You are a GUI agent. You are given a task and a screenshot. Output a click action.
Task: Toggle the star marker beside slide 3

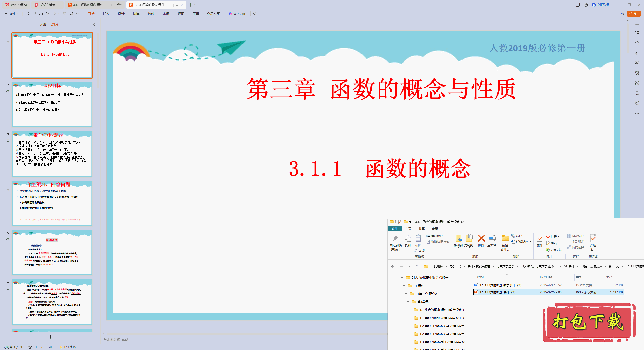coord(8,141)
